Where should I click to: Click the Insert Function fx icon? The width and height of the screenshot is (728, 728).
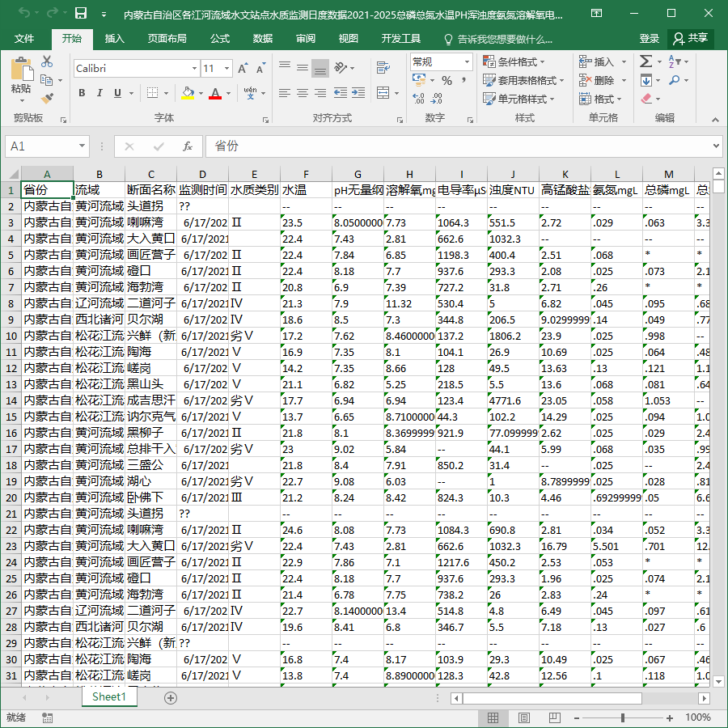pos(187,146)
